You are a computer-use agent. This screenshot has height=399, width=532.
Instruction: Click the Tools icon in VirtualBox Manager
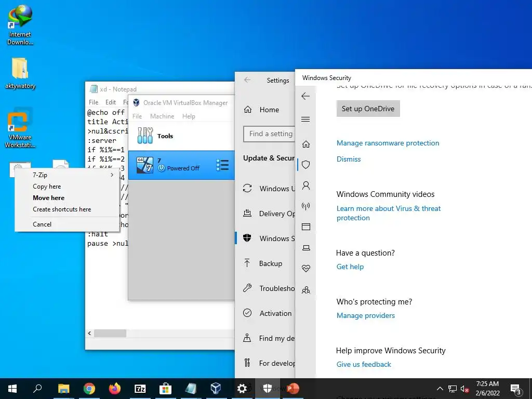(145, 136)
